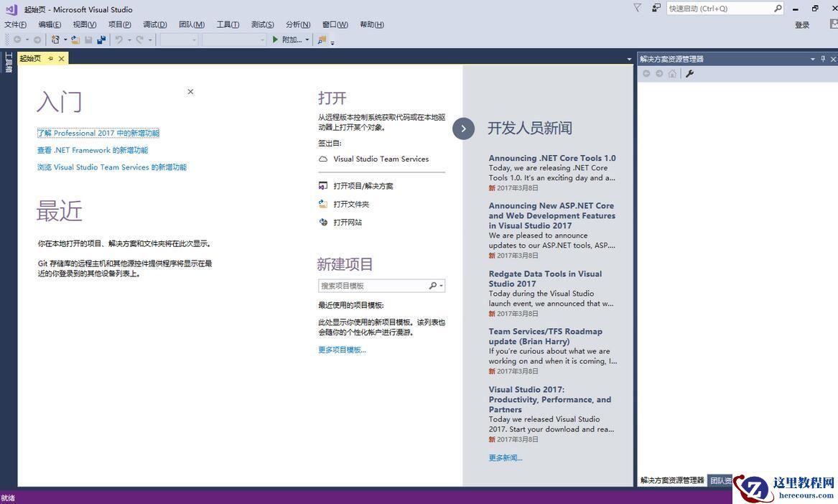Click the 快速启动 search box
This screenshot has height=504, width=838.
pos(720,9)
